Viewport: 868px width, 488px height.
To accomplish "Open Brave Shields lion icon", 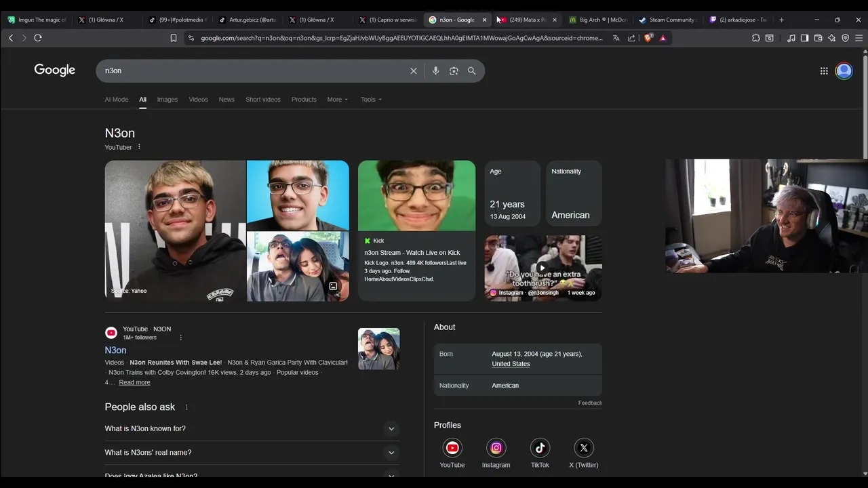I will click(648, 38).
